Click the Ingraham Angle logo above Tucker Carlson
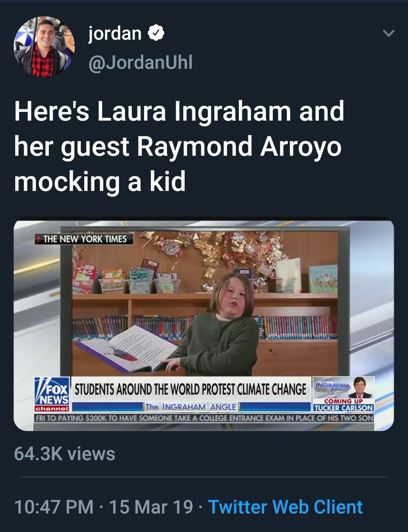 coord(332,385)
